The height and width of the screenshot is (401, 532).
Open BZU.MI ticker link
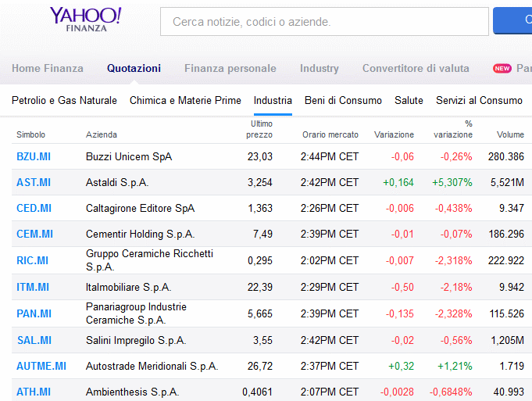(34, 156)
